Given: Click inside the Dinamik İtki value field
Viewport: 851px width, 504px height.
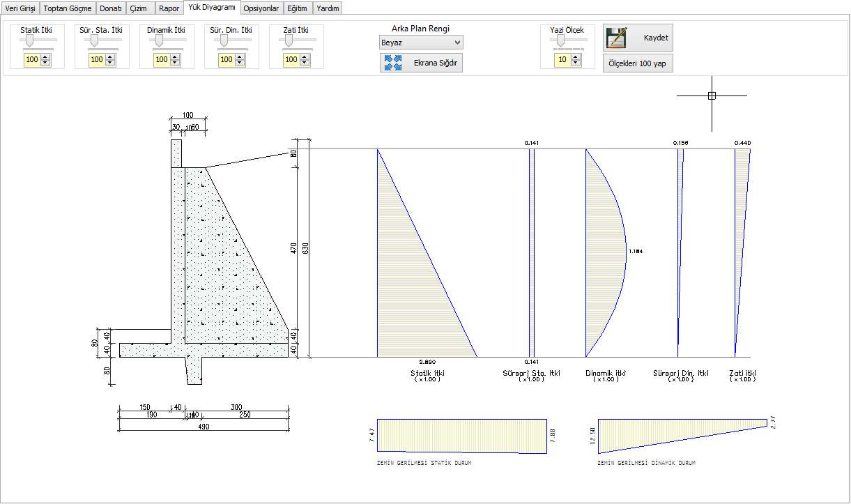Looking at the screenshot, I should pyautogui.click(x=162, y=60).
